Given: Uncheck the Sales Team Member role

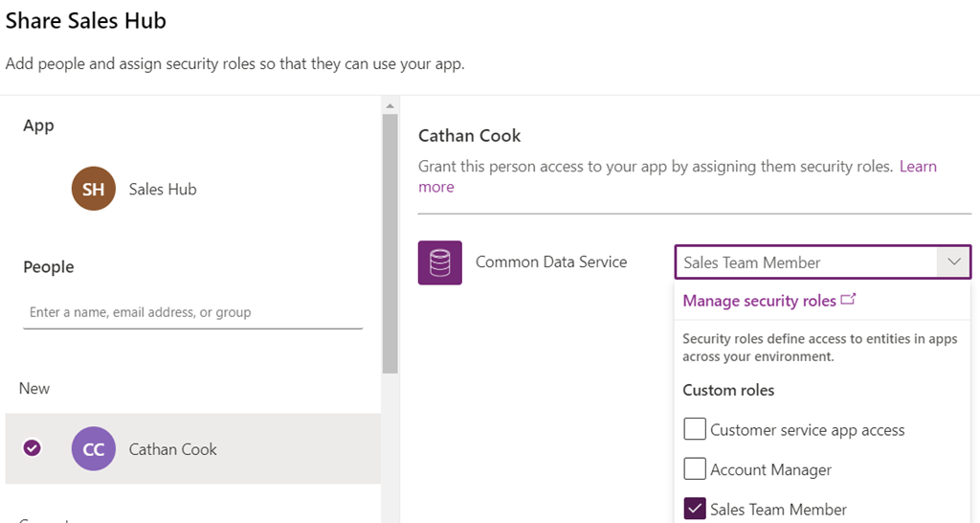Looking at the screenshot, I should click(695, 509).
